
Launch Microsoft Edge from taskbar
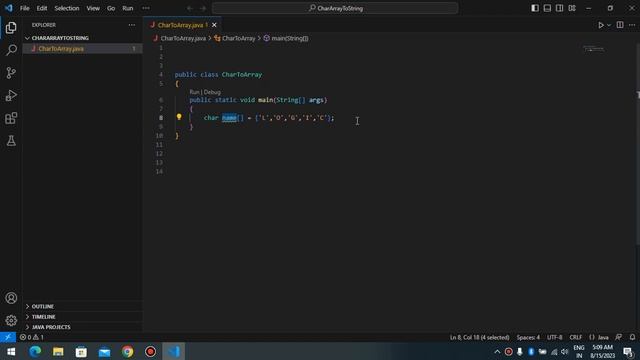[35, 351]
